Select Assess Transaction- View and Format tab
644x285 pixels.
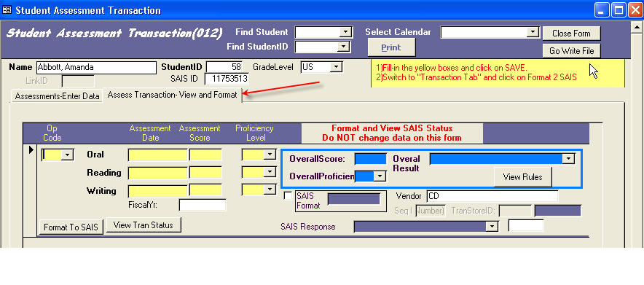[x=172, y=95]
